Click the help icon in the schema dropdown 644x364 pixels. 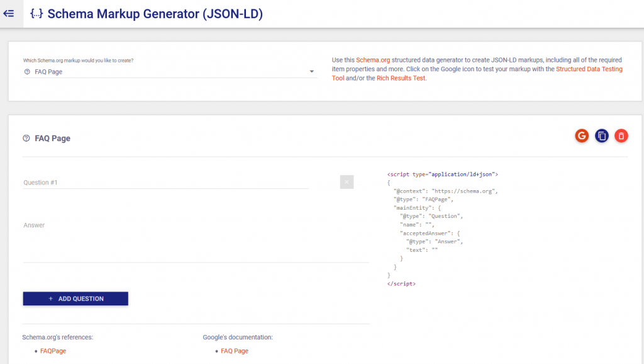[x=27, y=72]
